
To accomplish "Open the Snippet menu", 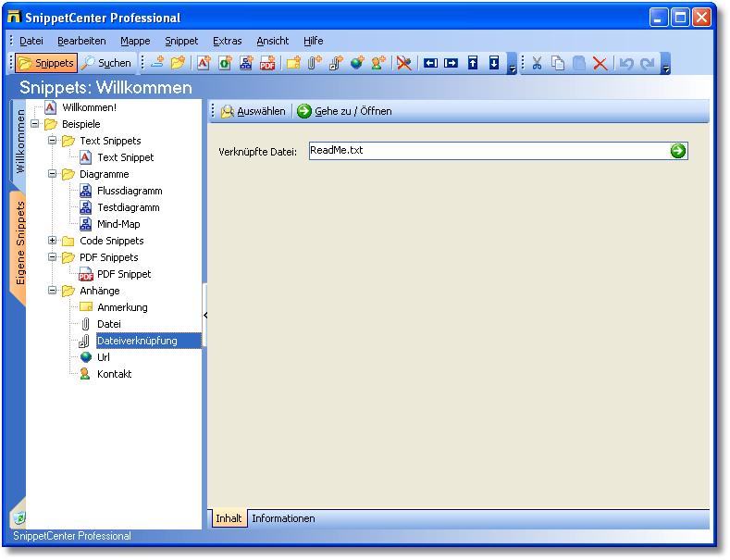I will (181, 41).
